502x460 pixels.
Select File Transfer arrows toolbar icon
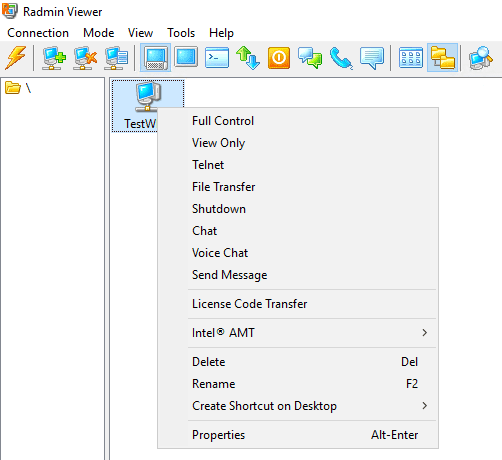[248, 57]
